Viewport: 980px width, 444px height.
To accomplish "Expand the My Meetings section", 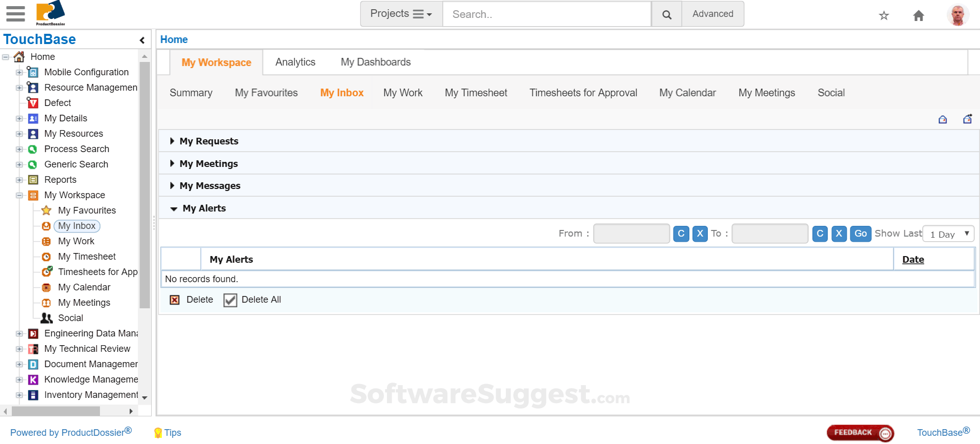I will (172, 163).
